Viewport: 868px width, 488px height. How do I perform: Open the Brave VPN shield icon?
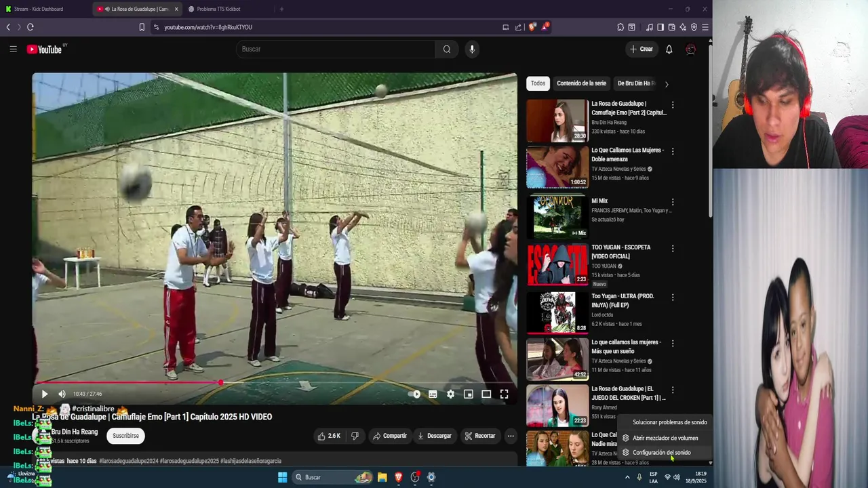(694, 27)
